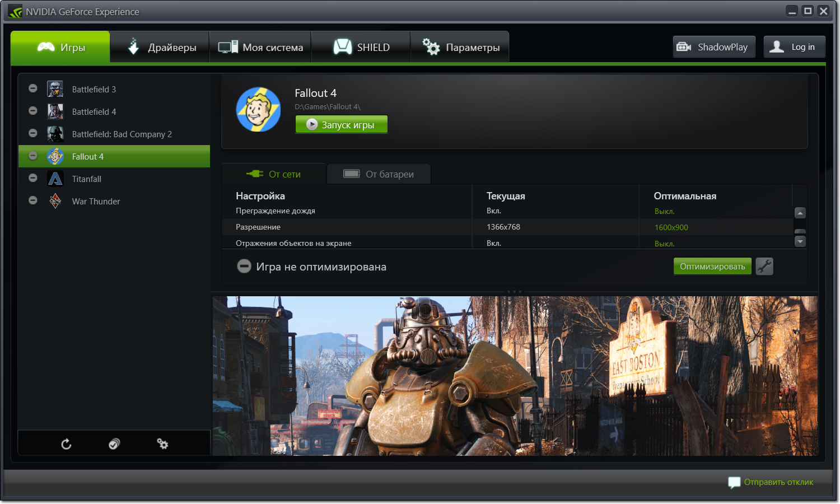Select Titanfall in games list
Screen dimensions: 840x504
[114, 179]
